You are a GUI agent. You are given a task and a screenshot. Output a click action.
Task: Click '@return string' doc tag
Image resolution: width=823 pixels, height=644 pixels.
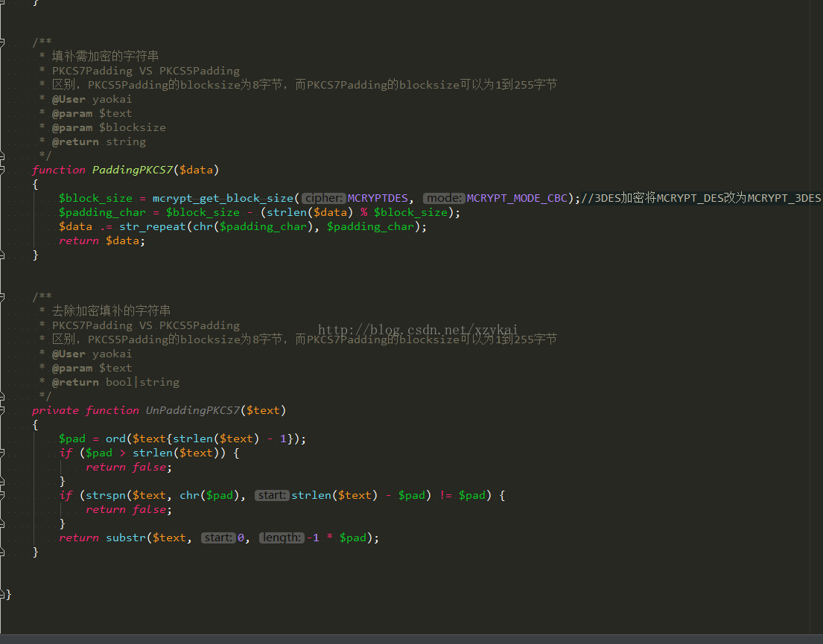coord(98,141)
